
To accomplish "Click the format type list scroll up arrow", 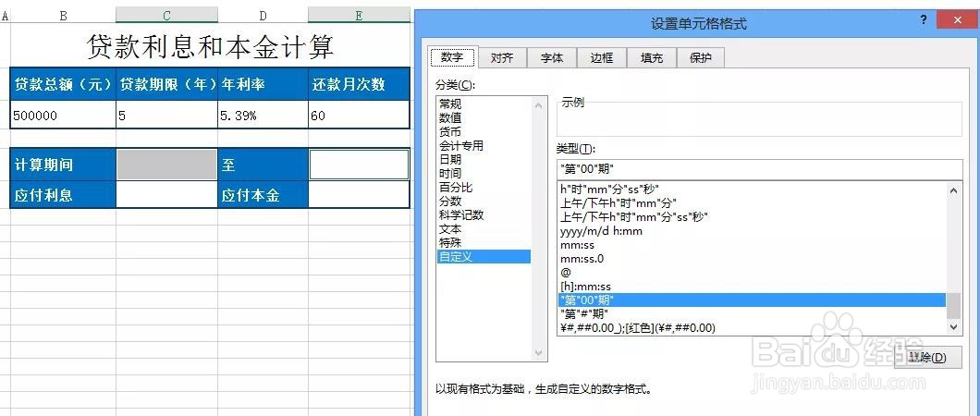I will (x=954, y=190).
